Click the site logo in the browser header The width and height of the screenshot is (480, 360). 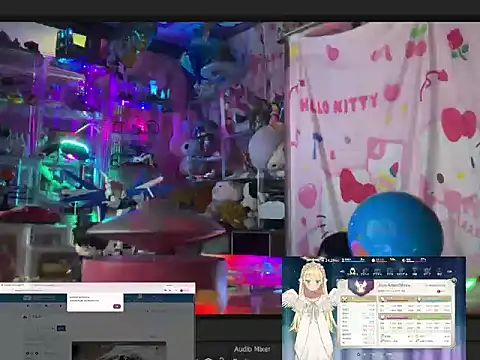pyautogui.click(x=27, y=298)
